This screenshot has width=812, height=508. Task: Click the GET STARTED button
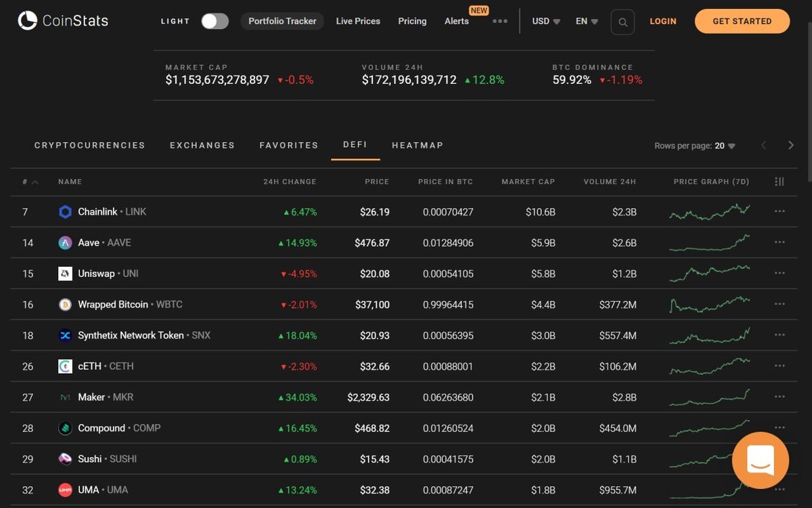(742, 21)
